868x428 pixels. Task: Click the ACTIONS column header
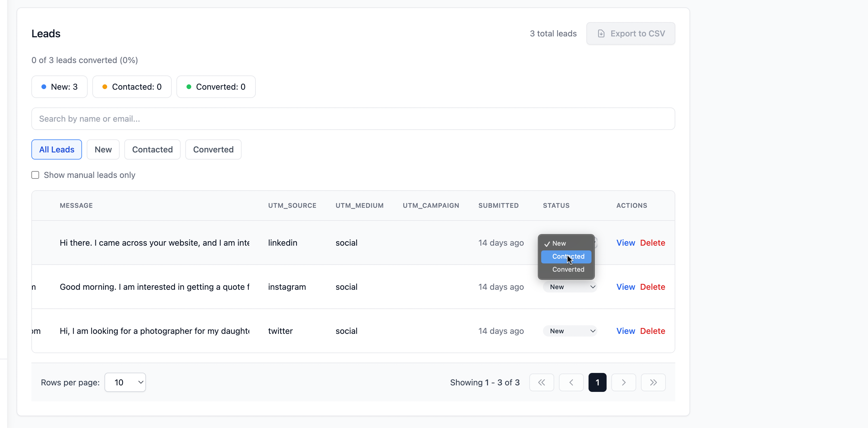click(632, 206)
